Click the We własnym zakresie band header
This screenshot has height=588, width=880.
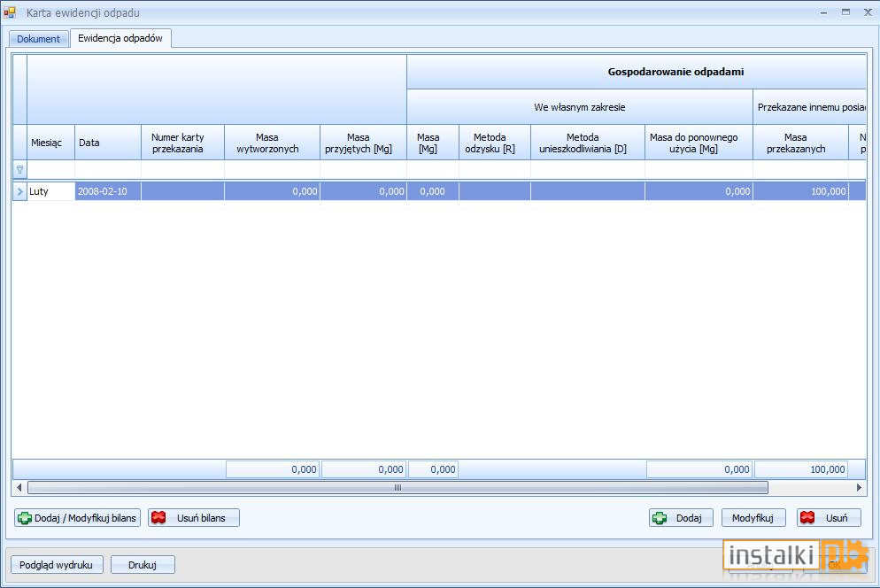580,106
